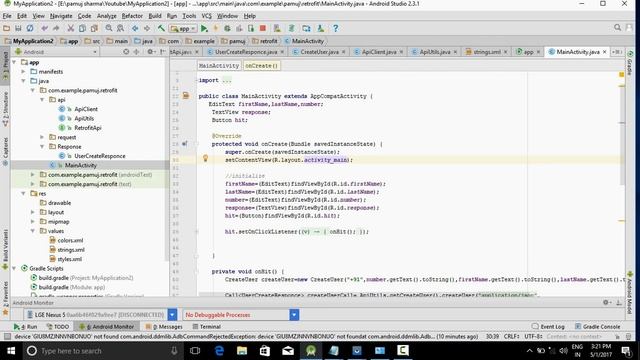
Task: Select ApiUtils in project tree
Action: 84,118
